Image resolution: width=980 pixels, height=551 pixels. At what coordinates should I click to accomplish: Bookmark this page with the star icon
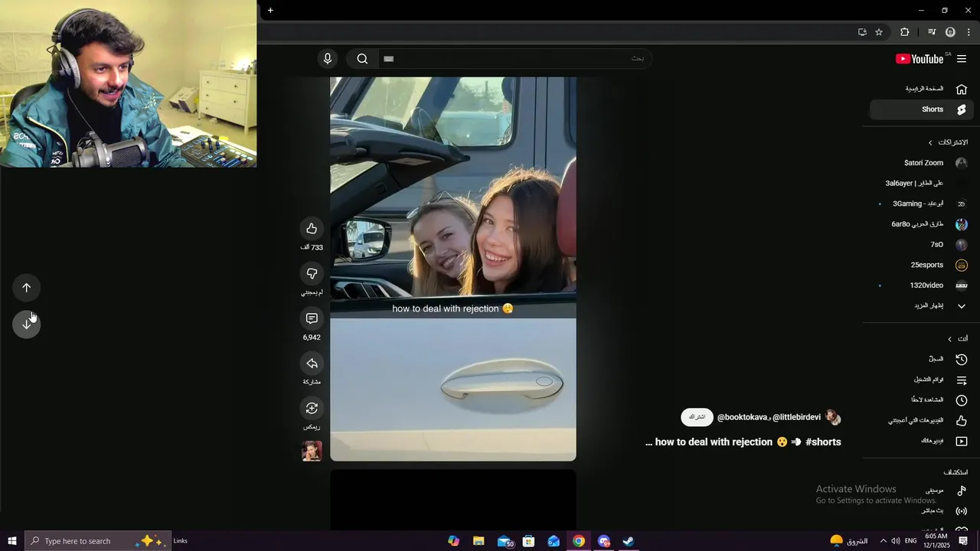click(x=879, y=32)
